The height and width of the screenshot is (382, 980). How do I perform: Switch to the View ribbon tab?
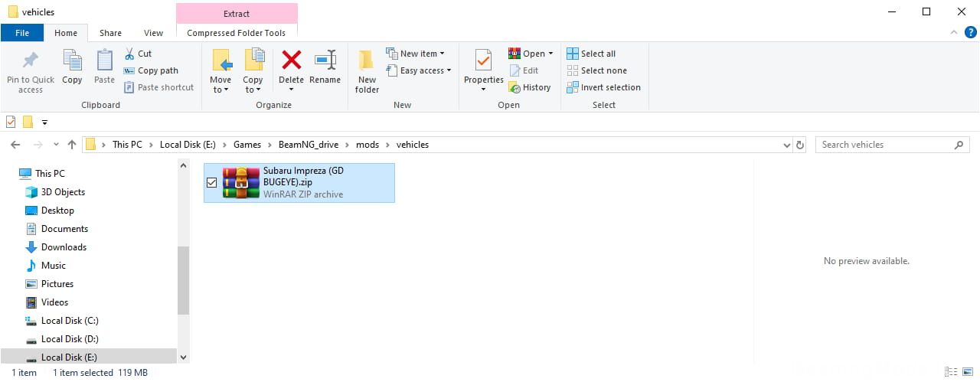click(x=154, y=33)
